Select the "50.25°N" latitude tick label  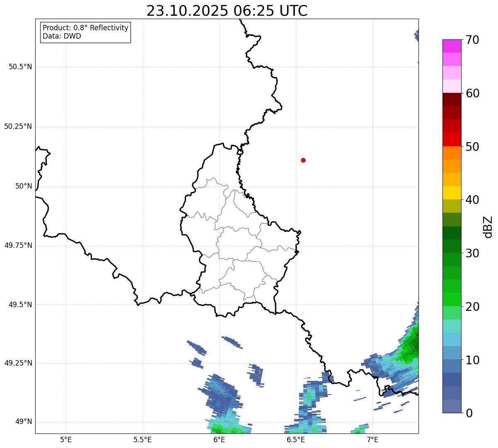click(x=18, y=126)
